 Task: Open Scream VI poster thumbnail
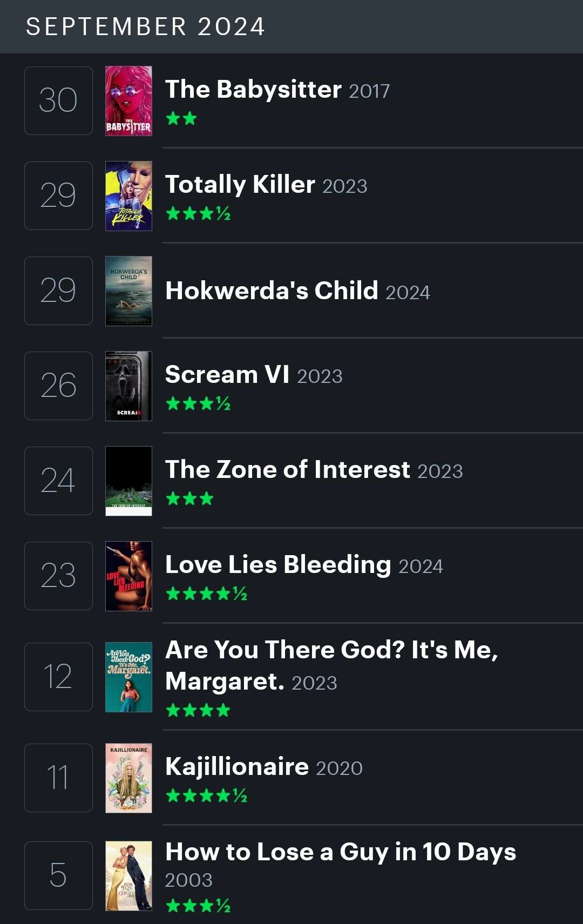(x=128, y=386)
